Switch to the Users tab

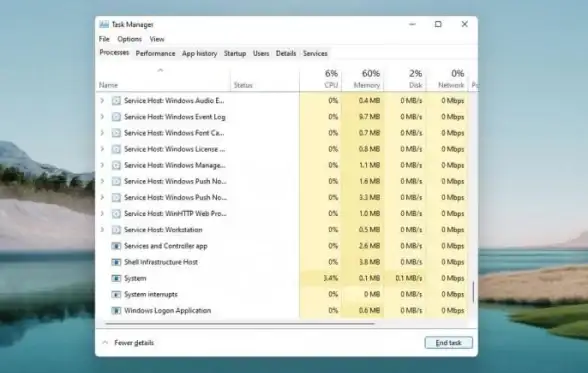(x=261, y=53)
